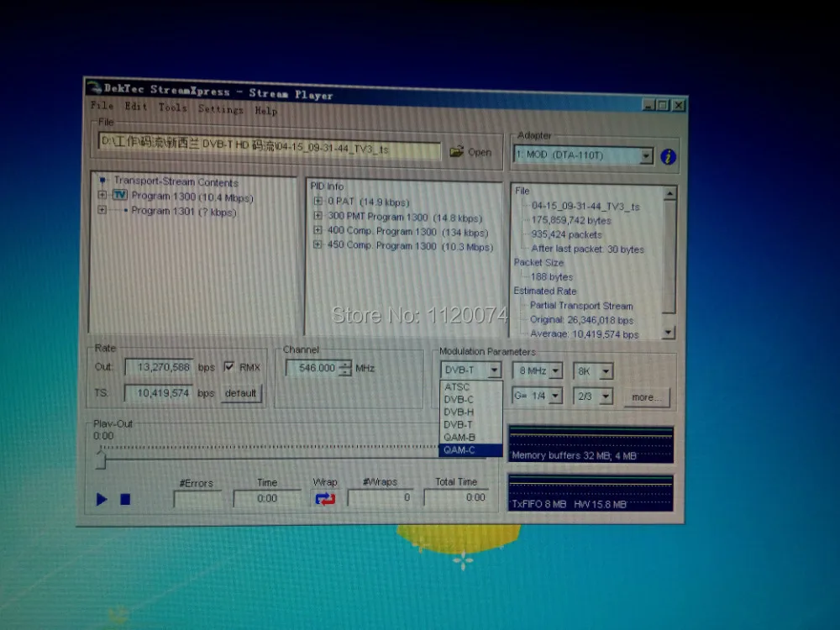
Task: Expand 450 Comp. Program 1300 entry
Action: coord(318,244)
